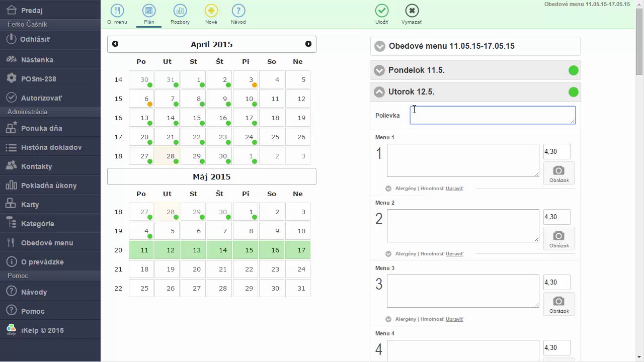Open História dokladov list

coord(50,147)
